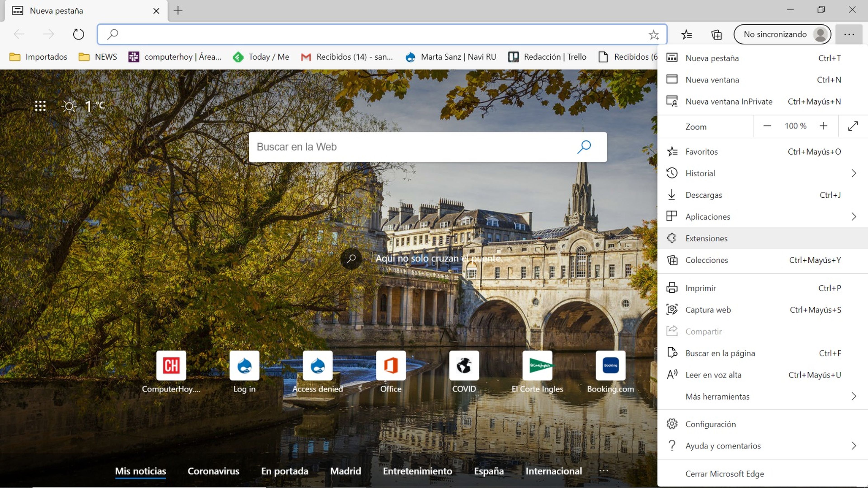The image size is (868, 488).
Task: Expand the Historial submenu
Action: (x=854, y=174)
